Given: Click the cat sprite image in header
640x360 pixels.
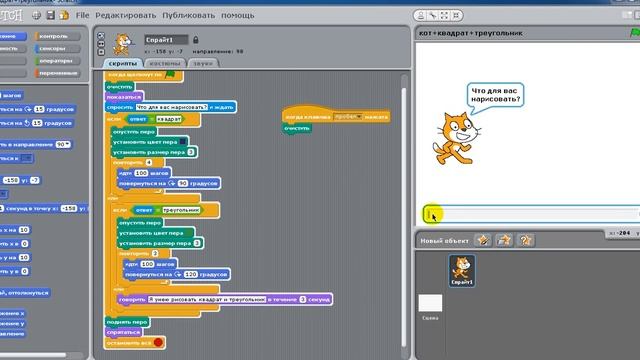Looking at the screenshot, I should [x=122, y=44].
